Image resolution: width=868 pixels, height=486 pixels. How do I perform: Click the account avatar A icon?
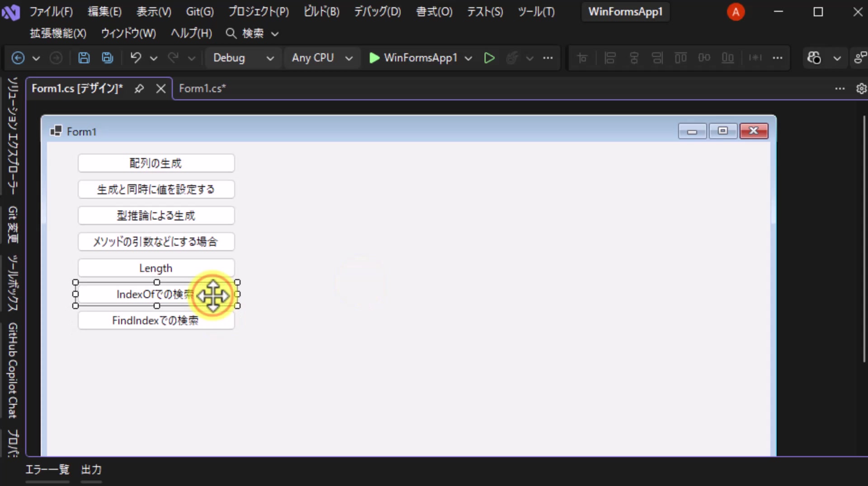tap(736, 12)
